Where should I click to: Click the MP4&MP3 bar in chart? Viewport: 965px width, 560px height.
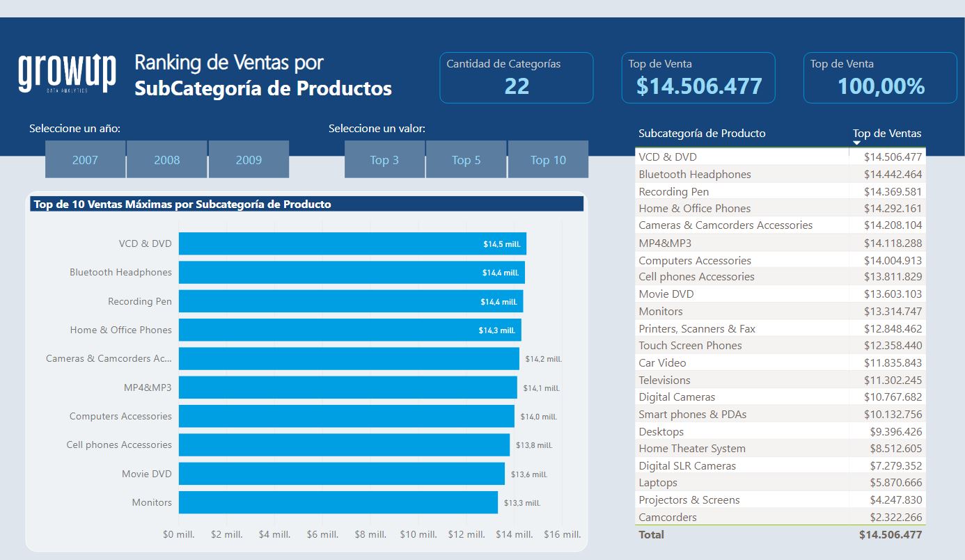pos(348,387)
